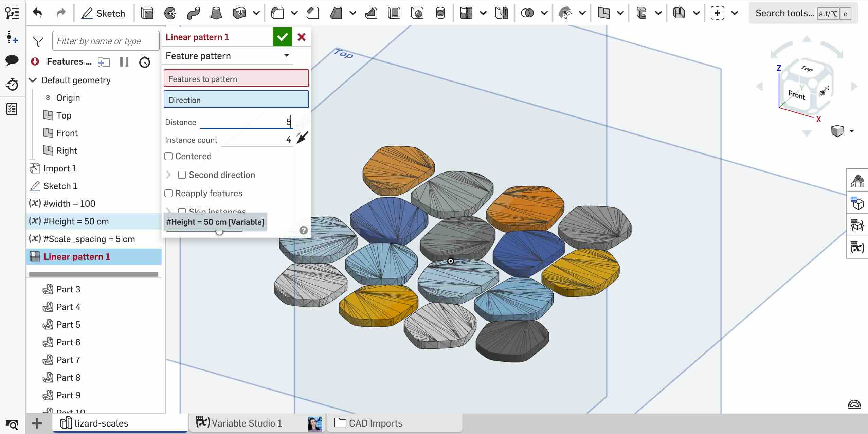Open Fillet options dropdown arrow

[x=294, y=13]
